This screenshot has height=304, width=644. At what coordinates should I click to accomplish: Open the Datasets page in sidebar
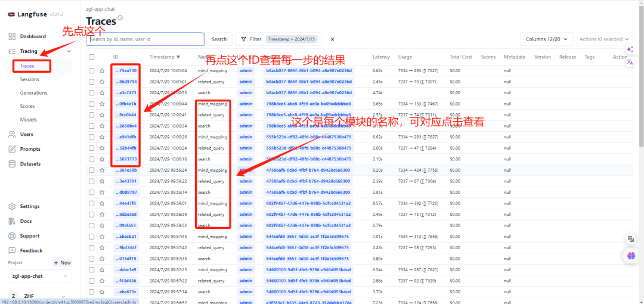tap(30, 164)
